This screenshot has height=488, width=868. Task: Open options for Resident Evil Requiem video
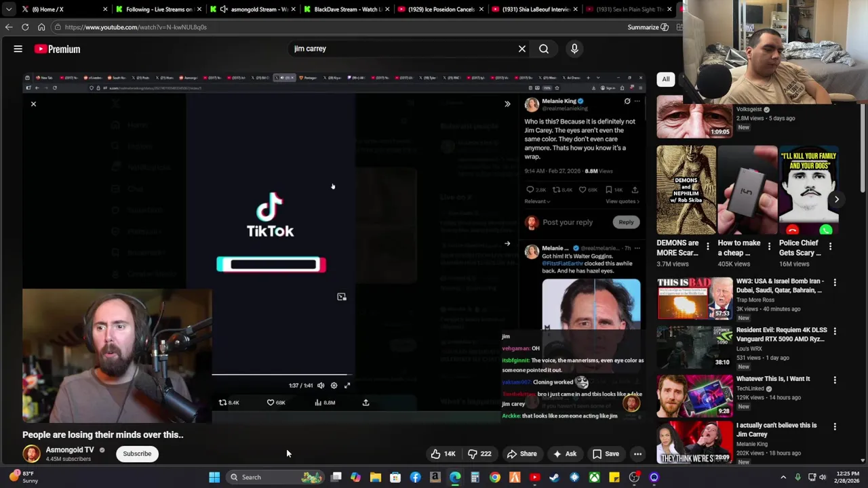tap(835, 331)
